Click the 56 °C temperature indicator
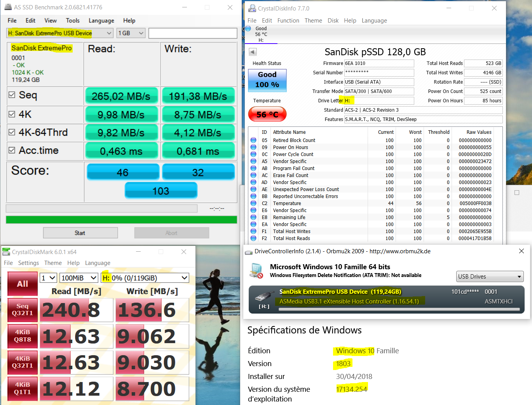The width and height of the screenshot is (532, 405). tap(267, 114)
